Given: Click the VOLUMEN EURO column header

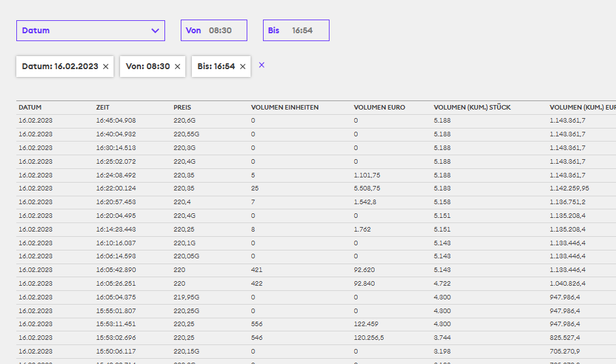Looking at the screenshot, I should 379,108.
